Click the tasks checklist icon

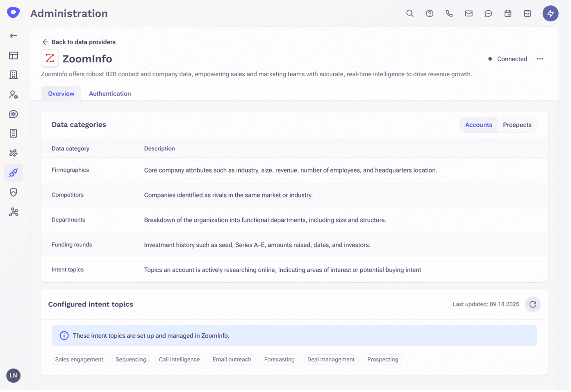pyautogui.click(x=528, y=13)
